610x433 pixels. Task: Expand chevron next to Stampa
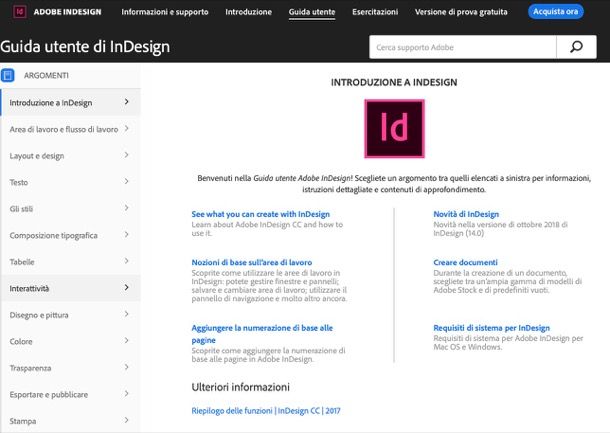[x=126, y=420]
